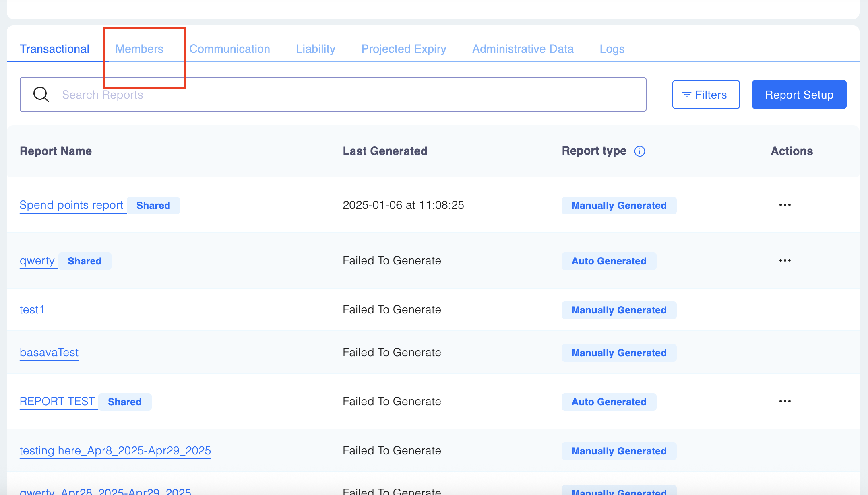Open the basavaTest report link
Image resolution: width=868 pixels, height=495 pixels.
pos(49,353)
